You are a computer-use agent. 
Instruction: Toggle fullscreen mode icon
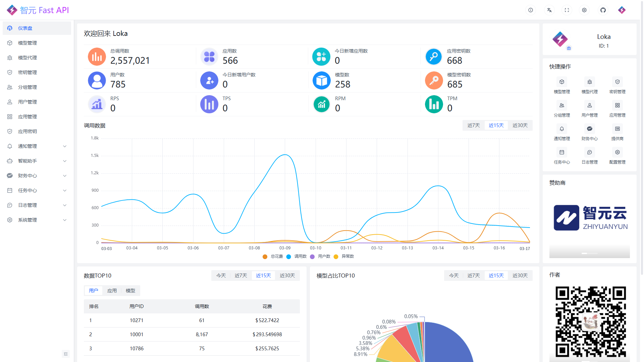point(567,10)
